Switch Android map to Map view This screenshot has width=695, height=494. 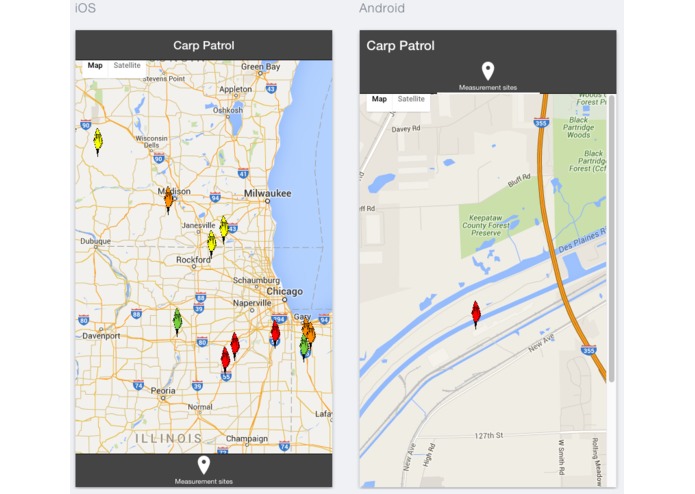pyautogui.click(x=379, y=99)
